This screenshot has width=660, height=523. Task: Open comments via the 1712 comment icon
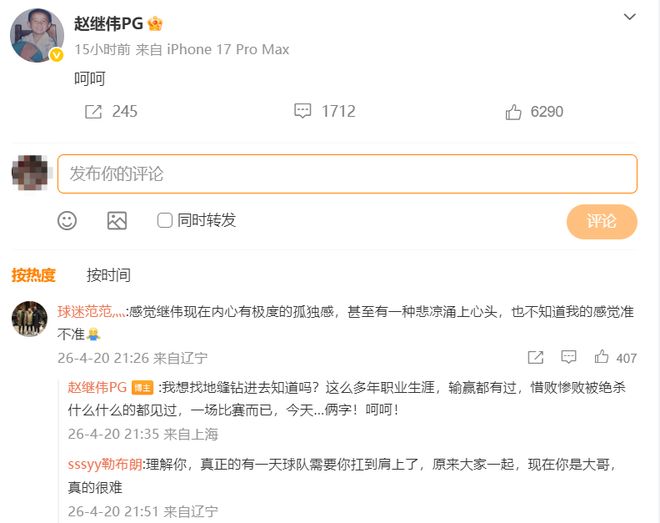pyautogui.click(x=302, y=112)
